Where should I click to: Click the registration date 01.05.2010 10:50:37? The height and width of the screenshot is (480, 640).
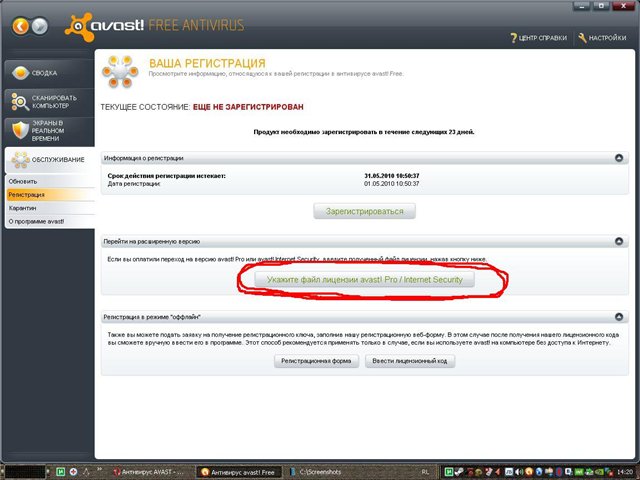click(x=391, y=184)
